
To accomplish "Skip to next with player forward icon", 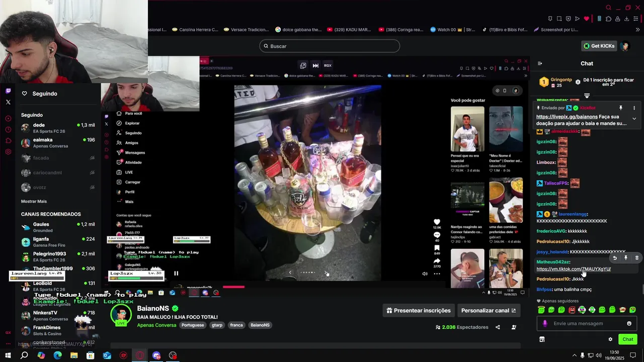I will 315,65.
